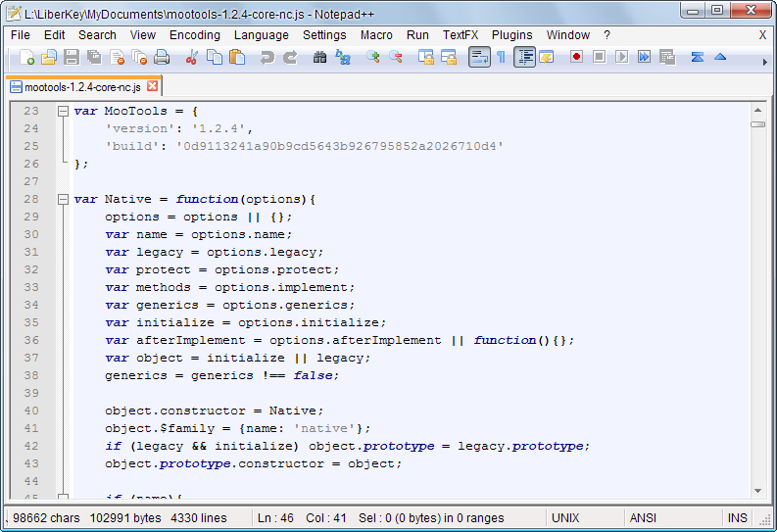Open the User Defined Language icon
The width and height of the screenshot is (777, 532).
[547, 58]
